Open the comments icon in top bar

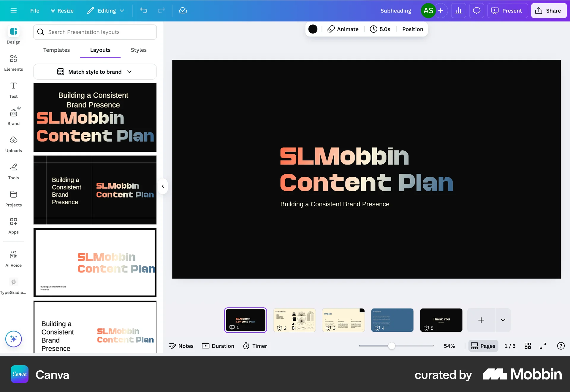pyautogui.click(x=476, y=10)
